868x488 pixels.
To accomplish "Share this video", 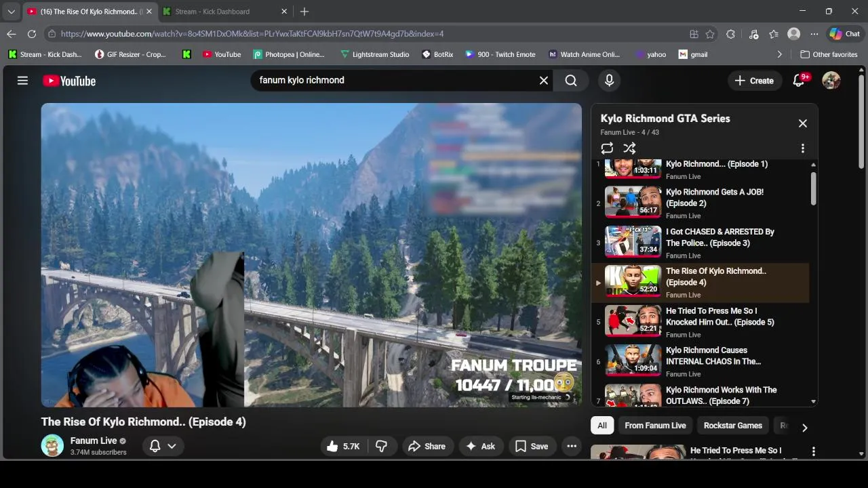I will point(427,446).
